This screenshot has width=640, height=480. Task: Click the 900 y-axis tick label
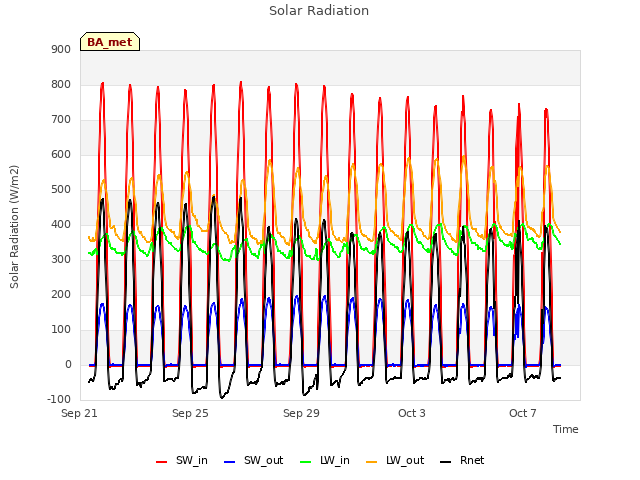pos(61,50)
